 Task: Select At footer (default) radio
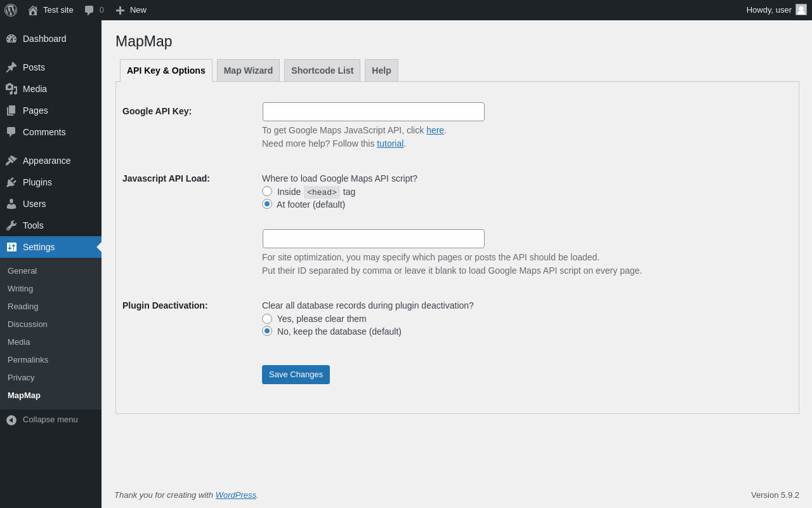[x=267, y=204]
